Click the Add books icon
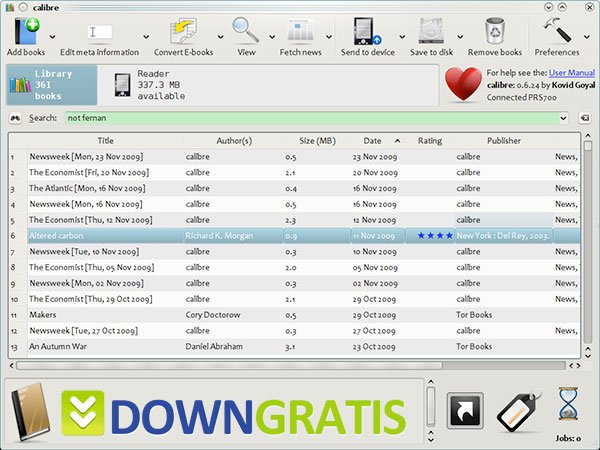The width and height of the screenshot is (600, 450). click(x=27, y=31)
